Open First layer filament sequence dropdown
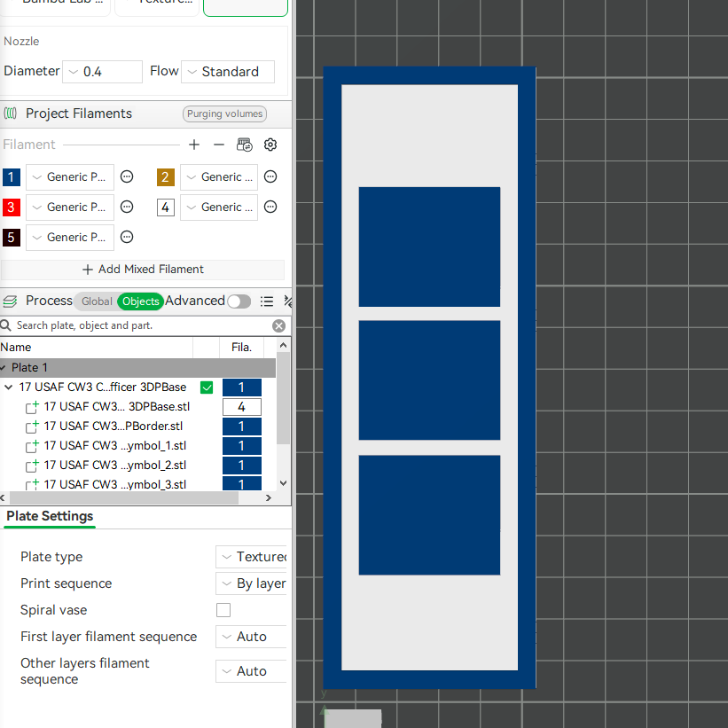 coord(251,637)
